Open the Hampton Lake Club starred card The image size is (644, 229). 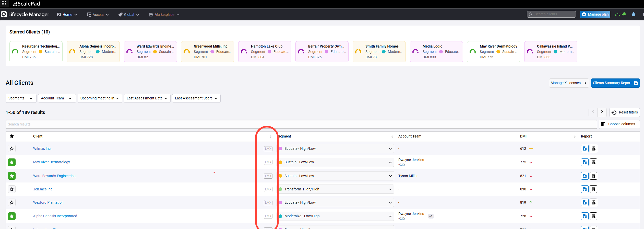265,52
